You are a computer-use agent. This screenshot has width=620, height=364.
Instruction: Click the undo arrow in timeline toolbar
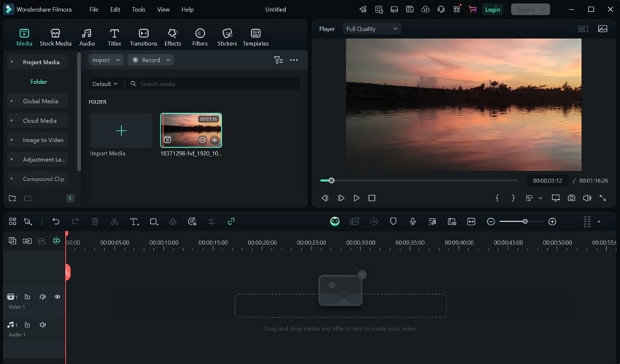coord(55,222)
